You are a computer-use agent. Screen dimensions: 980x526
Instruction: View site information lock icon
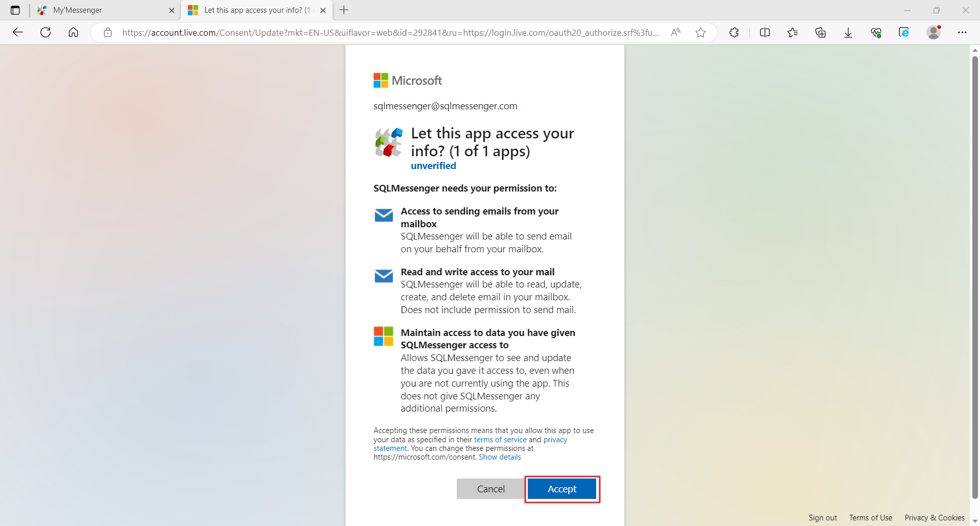(x=108, y=33)
